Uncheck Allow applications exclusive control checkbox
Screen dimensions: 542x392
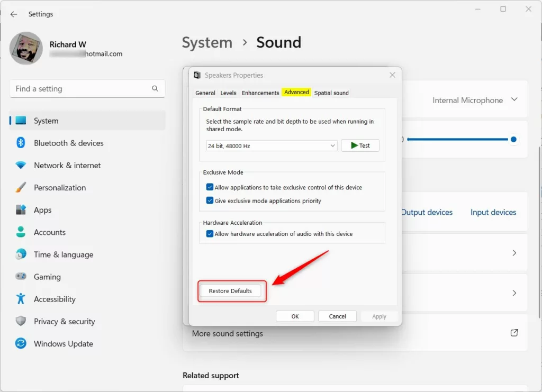(x=210, y=187)
